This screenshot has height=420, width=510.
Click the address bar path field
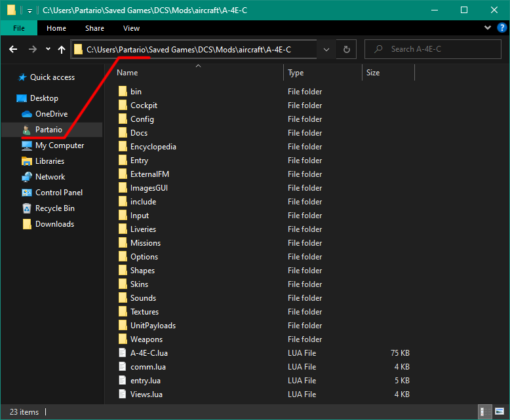click(x=194, y=49)
